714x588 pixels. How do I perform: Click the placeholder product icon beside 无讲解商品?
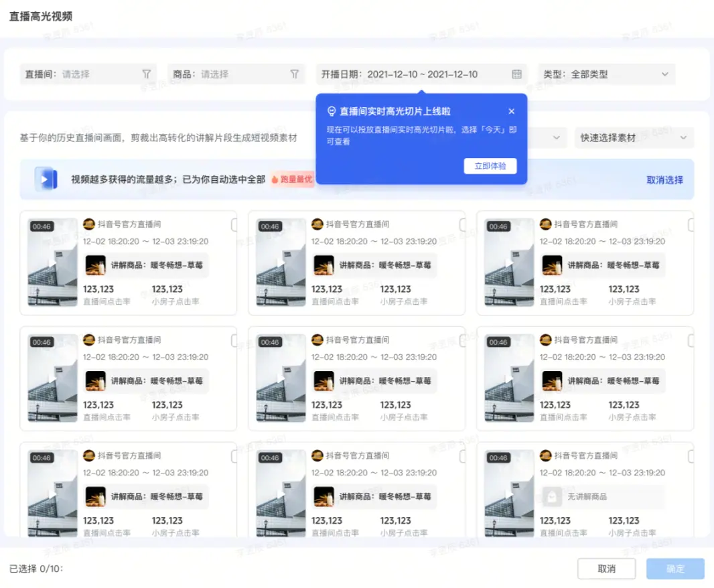552,496
